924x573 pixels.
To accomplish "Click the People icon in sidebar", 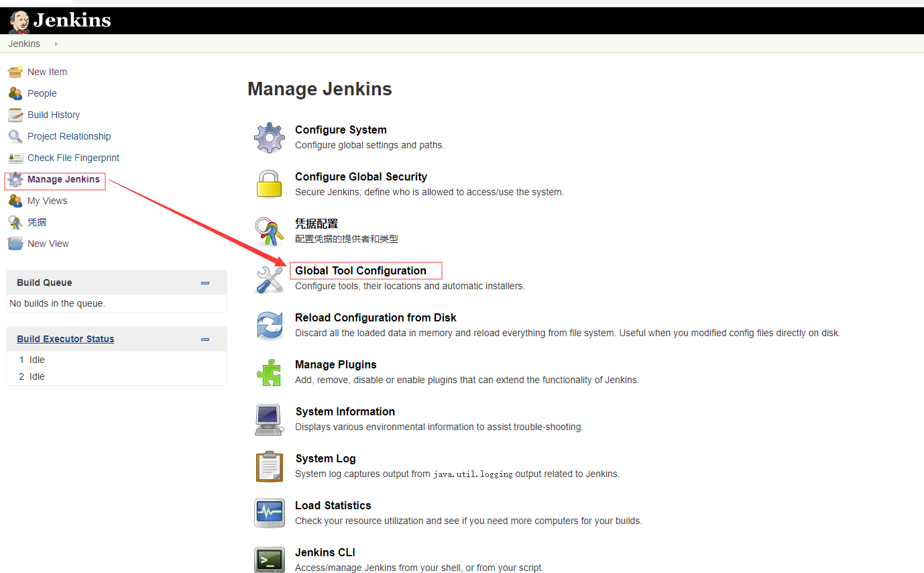I will (x=15, y=93).
